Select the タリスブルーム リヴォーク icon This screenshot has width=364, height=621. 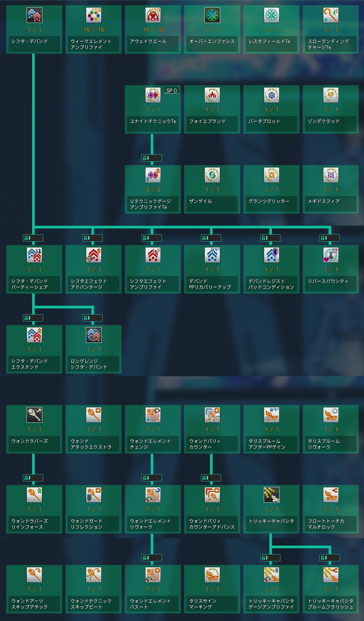331,415
